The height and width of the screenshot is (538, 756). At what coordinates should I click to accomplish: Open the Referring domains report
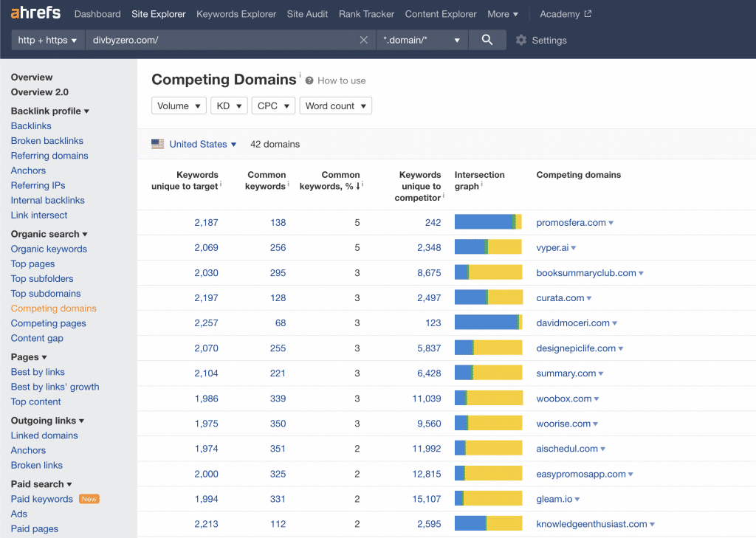point(49,156)
